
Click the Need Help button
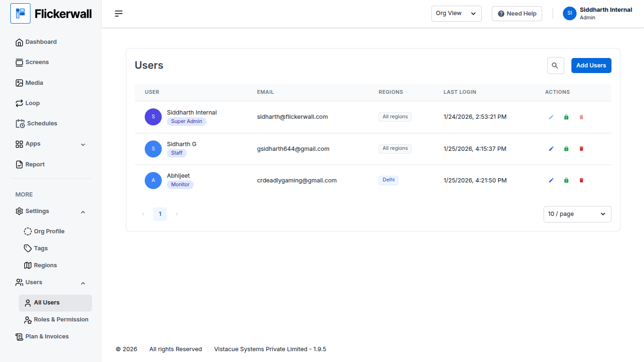(x=517, y=14)
